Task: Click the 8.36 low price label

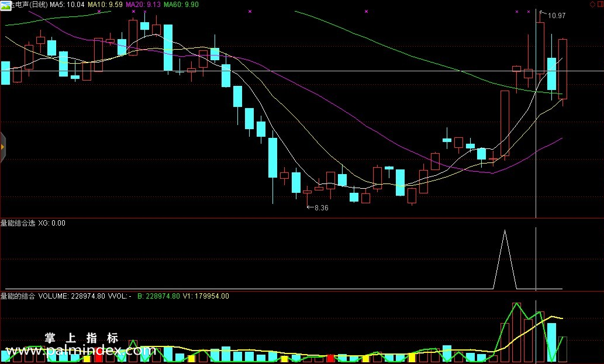Action: pos(321,208)
